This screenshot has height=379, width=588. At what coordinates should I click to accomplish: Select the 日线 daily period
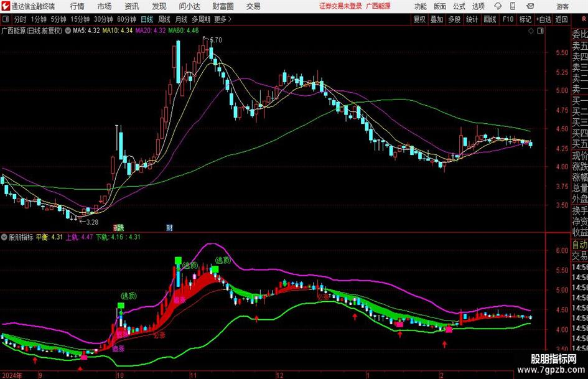147,19
